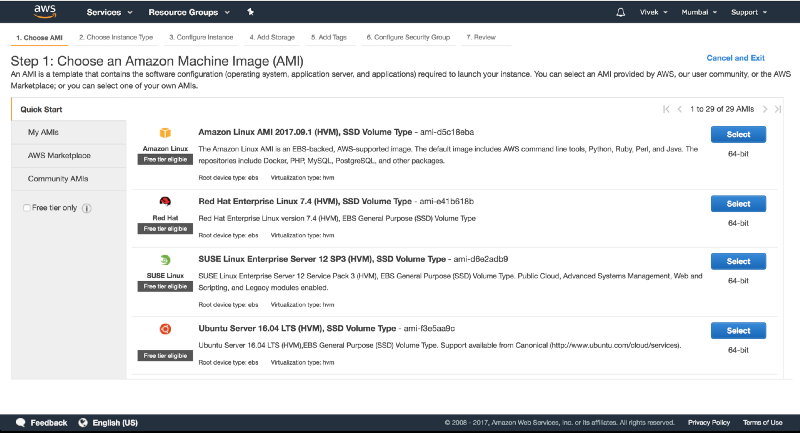The width and height of the screenshot is (800, 433).
Task: Open the Vivek account dropdown
Action: [654, 12]
